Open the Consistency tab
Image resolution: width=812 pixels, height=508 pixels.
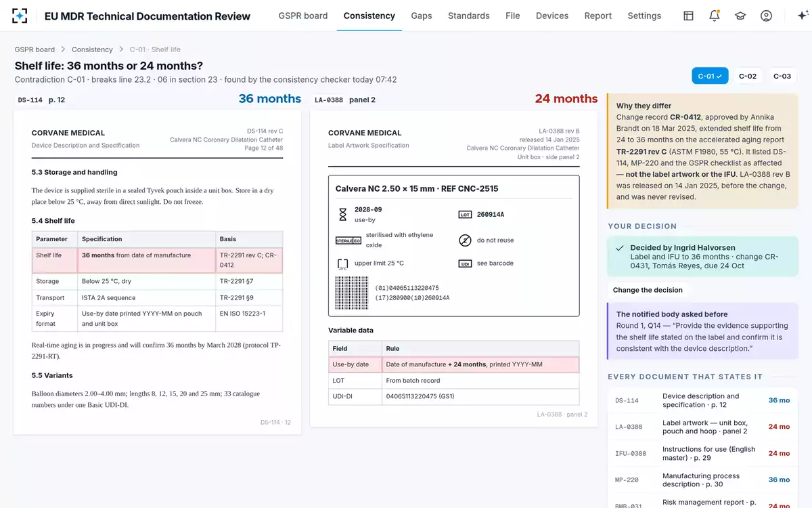[x=369, y=16]
